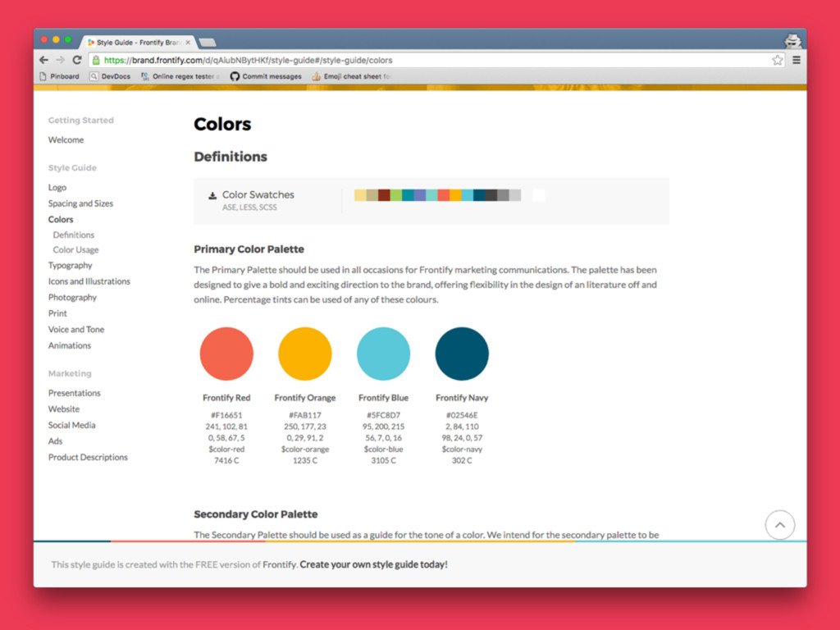840x630 pixels.
Task: Open the DevDocs bookmark
Action: (110, 76)
